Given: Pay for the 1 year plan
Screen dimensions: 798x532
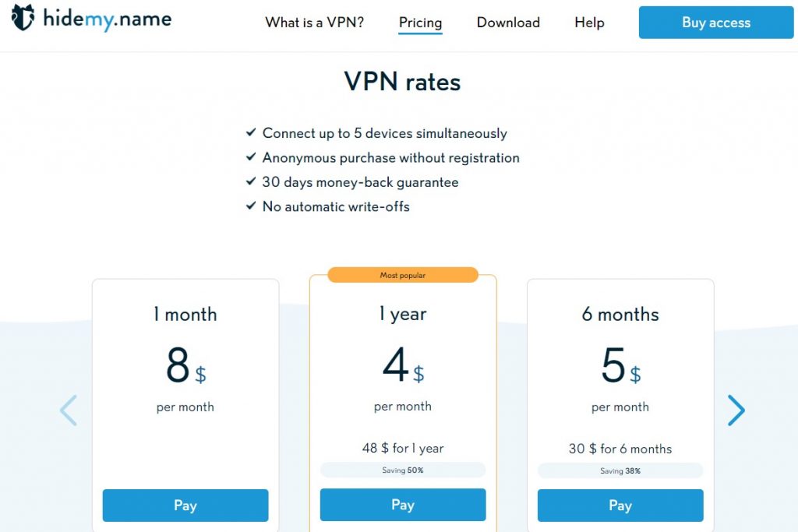Looking at the screenshot, I should (x=403, y=505).
